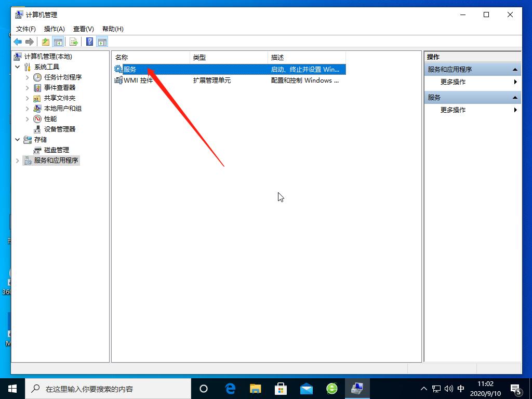This screenshot has height=399, width=532.
Task: Expand the 服务和应用程序 tree node
Action: [17, 160]
